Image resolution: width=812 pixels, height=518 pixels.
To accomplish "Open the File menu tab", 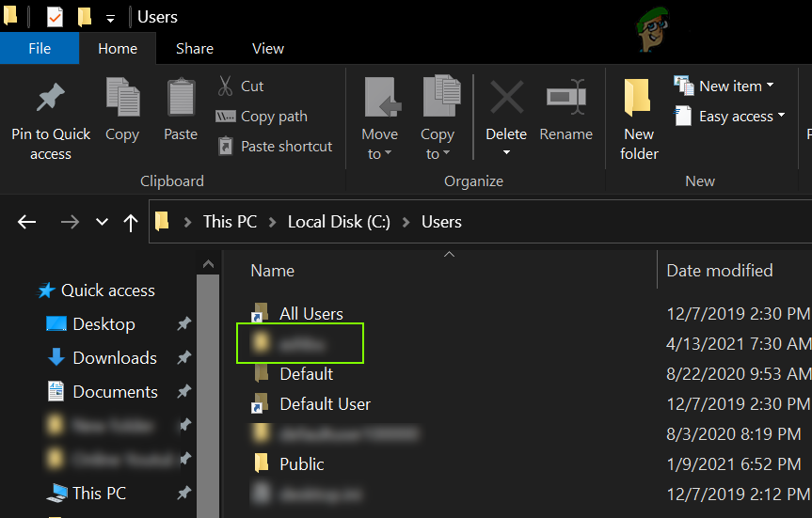I will pos(40,48).
